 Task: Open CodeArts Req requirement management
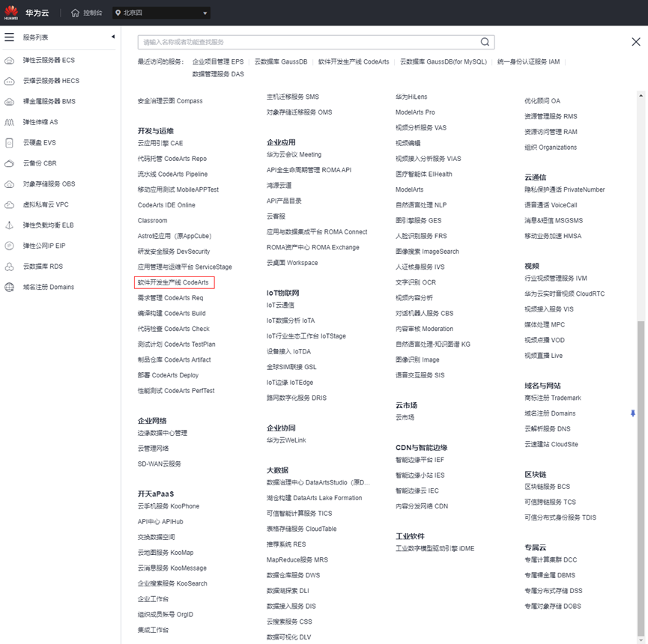(170, 298)
